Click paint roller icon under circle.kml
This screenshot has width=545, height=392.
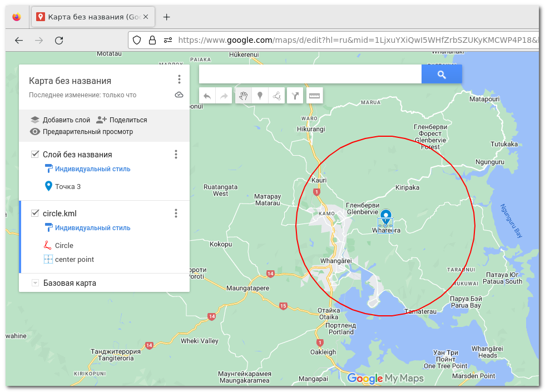(x=48, y=227)
